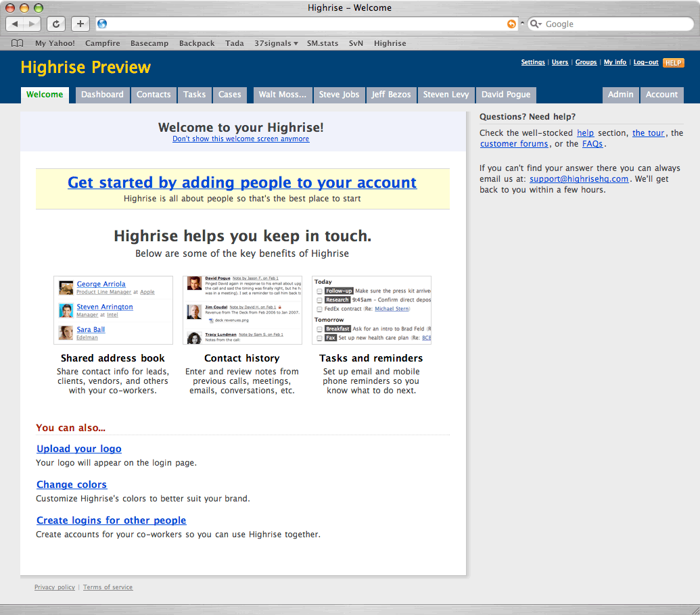Open the Settings link in header
The height and width of the screenshot is (615, 700).
point(533,62)
